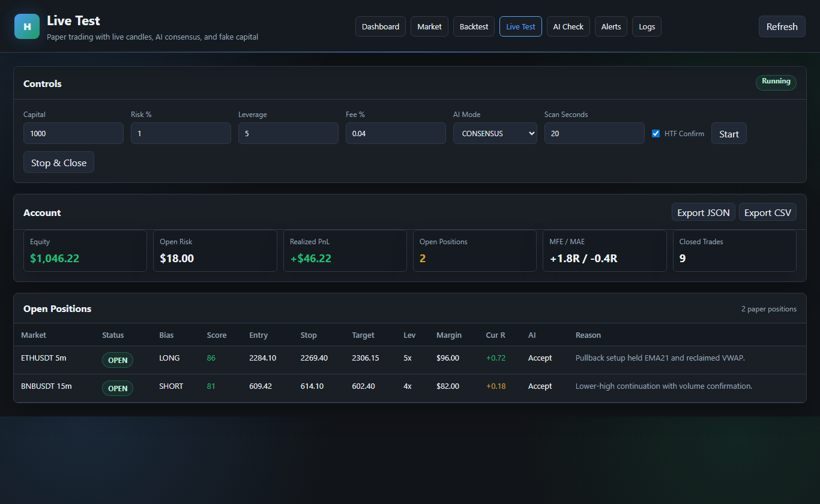Click stop price 2269.40
The height and width of the screenshot is (504, 820).
point(314,358)
